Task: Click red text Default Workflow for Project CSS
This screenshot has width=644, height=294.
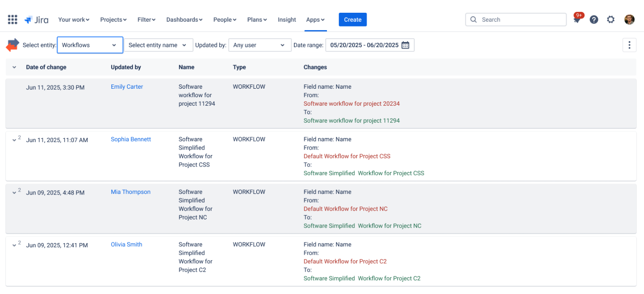Action: coord(347,156)
